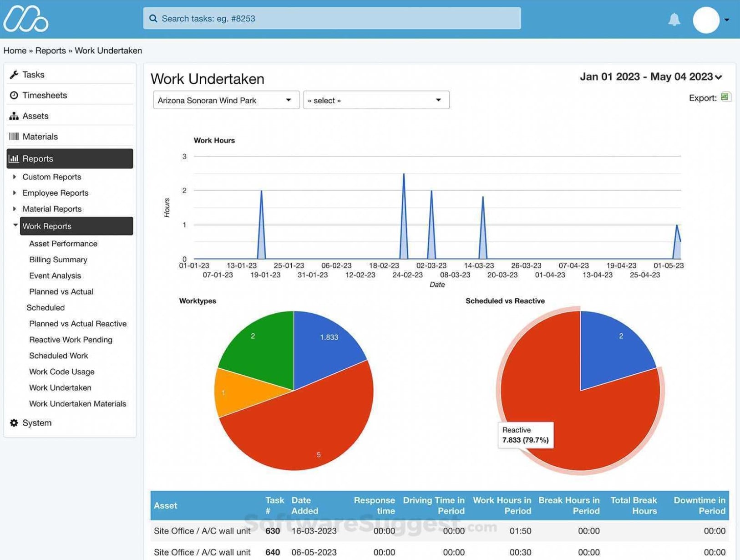Export the report with the Excel icon
The image size is (740, 560).
[x=726, y=97]
